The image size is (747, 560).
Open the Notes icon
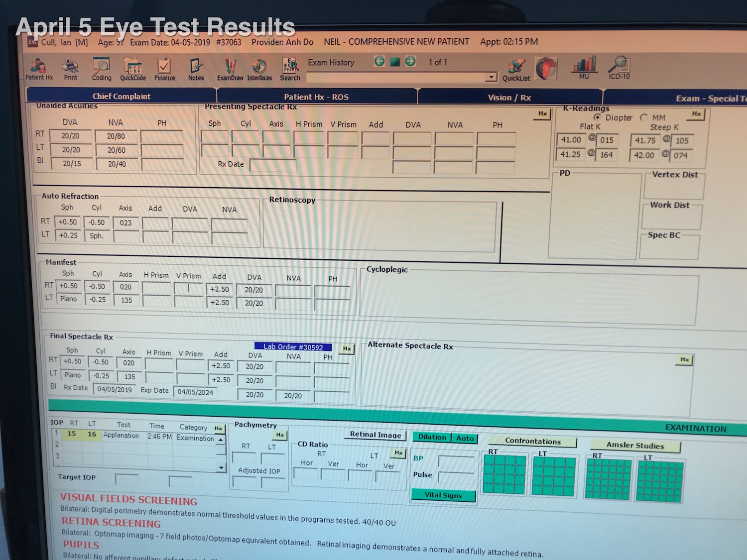tap(196, 69)
